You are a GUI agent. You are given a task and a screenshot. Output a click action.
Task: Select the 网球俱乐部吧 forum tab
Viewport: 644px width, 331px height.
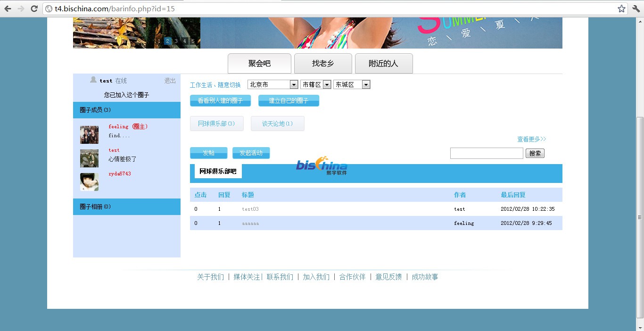(218, 171)
